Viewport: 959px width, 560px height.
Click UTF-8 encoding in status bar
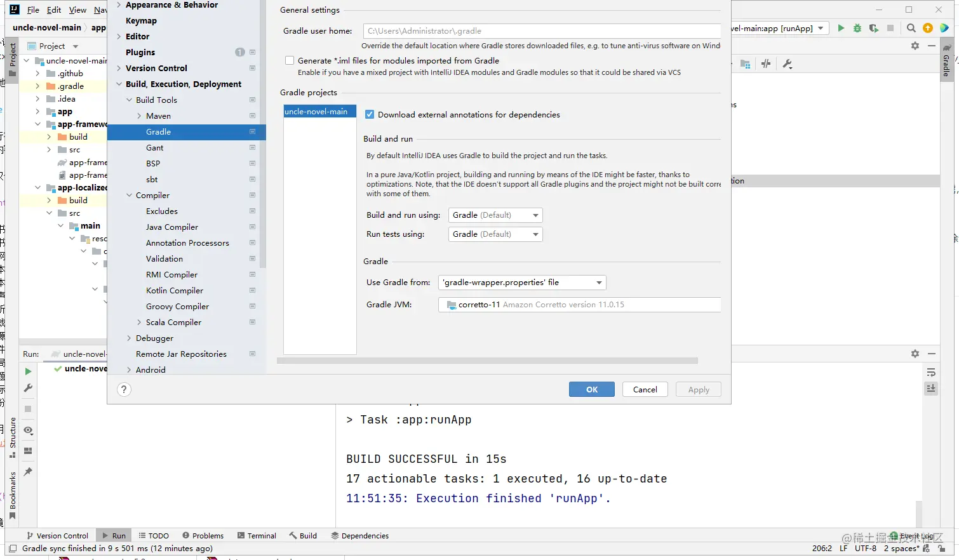point(866,549)
